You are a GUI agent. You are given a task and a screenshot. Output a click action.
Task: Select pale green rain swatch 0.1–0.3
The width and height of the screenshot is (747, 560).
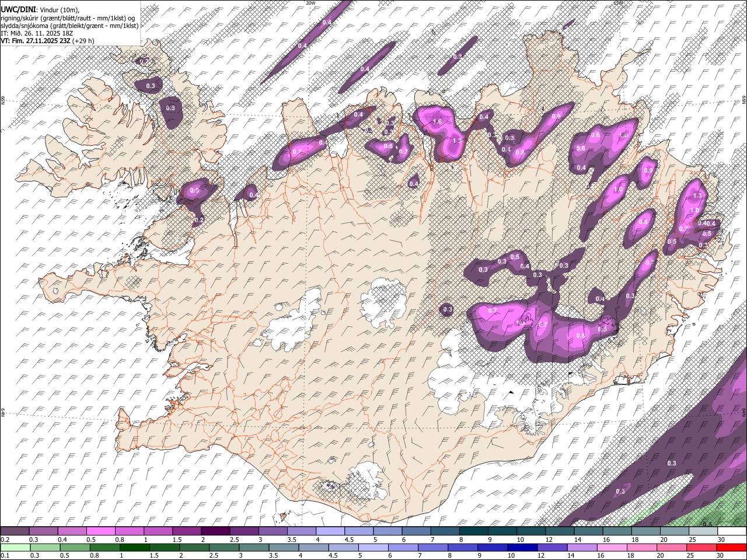[15, 548]
